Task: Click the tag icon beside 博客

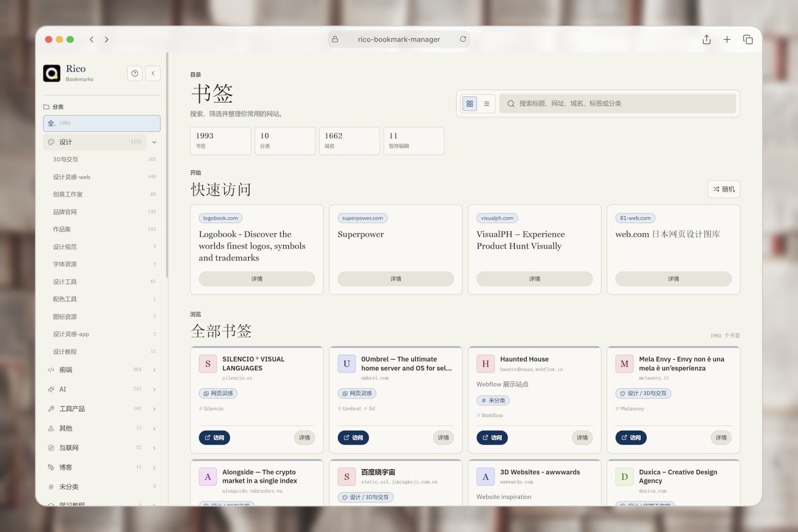Action: click(x=51, y=467)
